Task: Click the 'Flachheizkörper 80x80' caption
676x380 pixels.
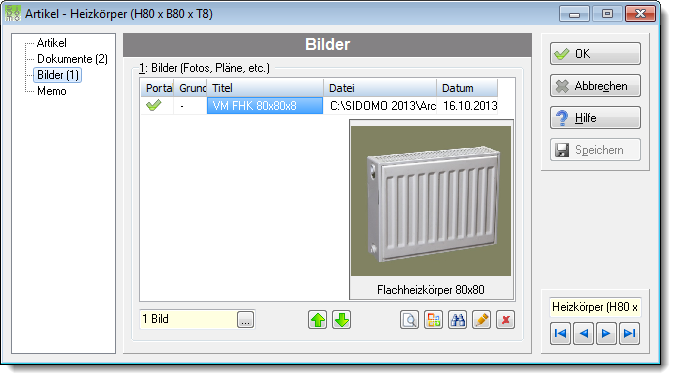Action: (431, 289)
